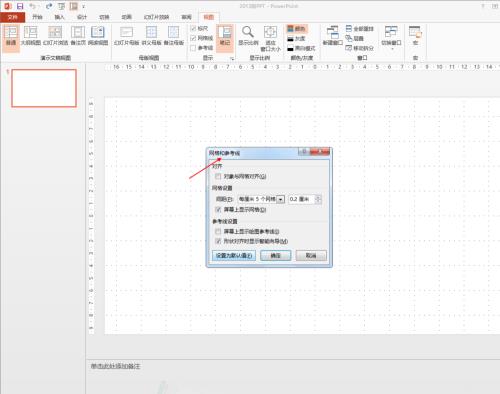Toggle the 标尺 ruler checkbox
500x394 pixels.
(x=193, y=29)
